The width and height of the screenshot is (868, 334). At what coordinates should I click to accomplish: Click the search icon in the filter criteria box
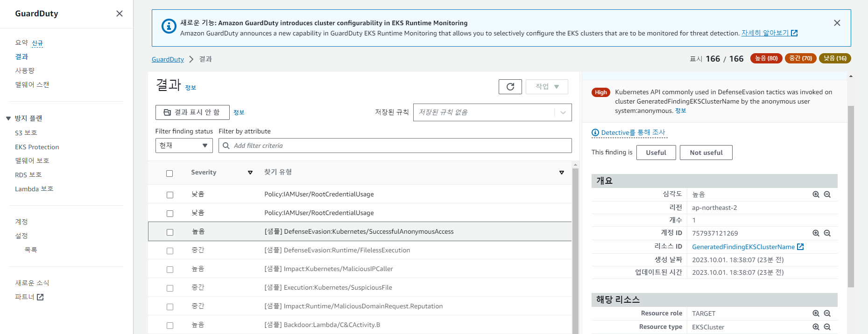click(226, 146)
